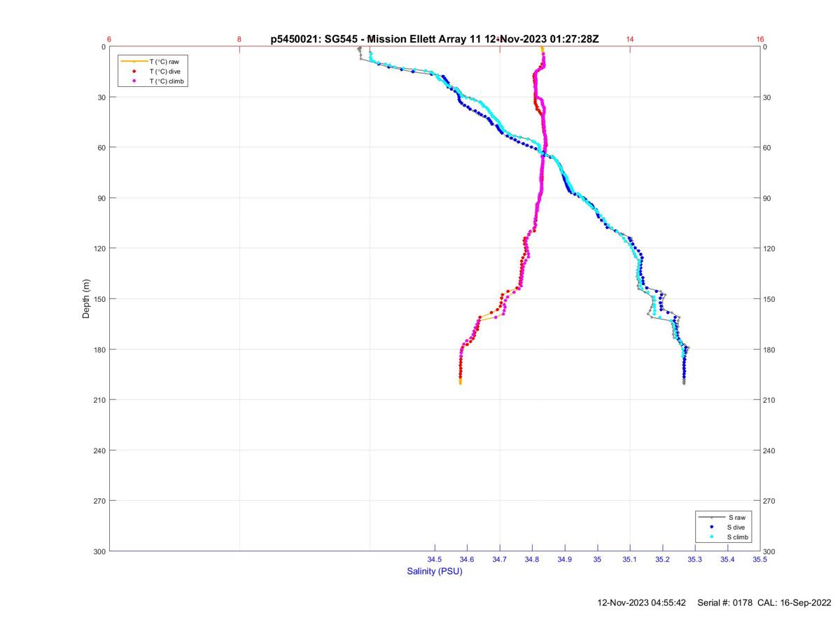Image resolution: width=840 pixels, height=620 pixels.
Task: Select the 'T (°C) raw' legend entry
Action: pos(164,62)
